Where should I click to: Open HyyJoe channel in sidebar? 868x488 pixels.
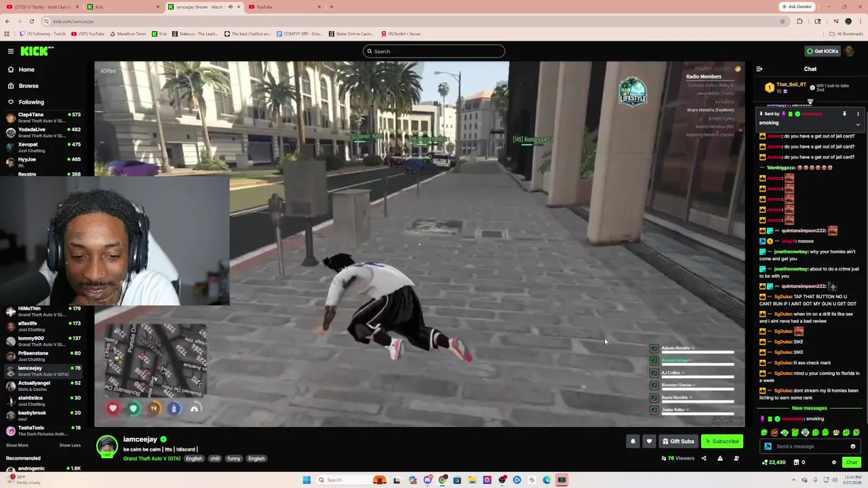(x=42, y=162)
